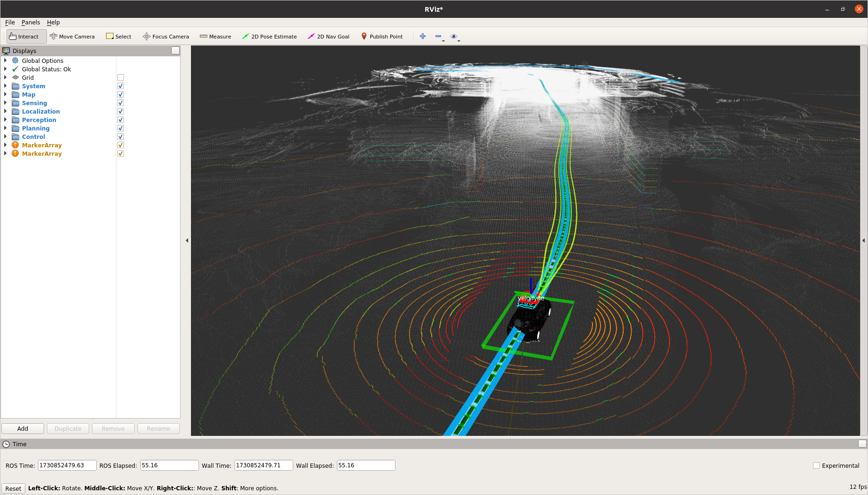868x495 pixels.
Task: Activate the Focus Camera tool
Action: (x=166, y=37)
